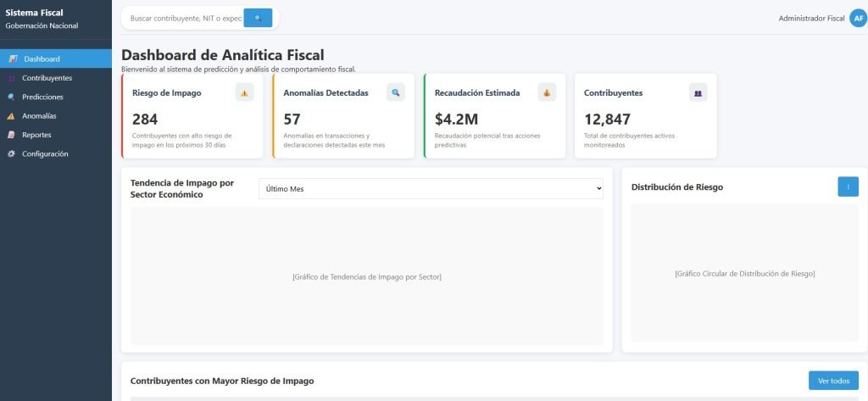The image size is (868, 401).
Task: Open the Contribuyentes sidebar menu item
Action: (x=47, y=78)
